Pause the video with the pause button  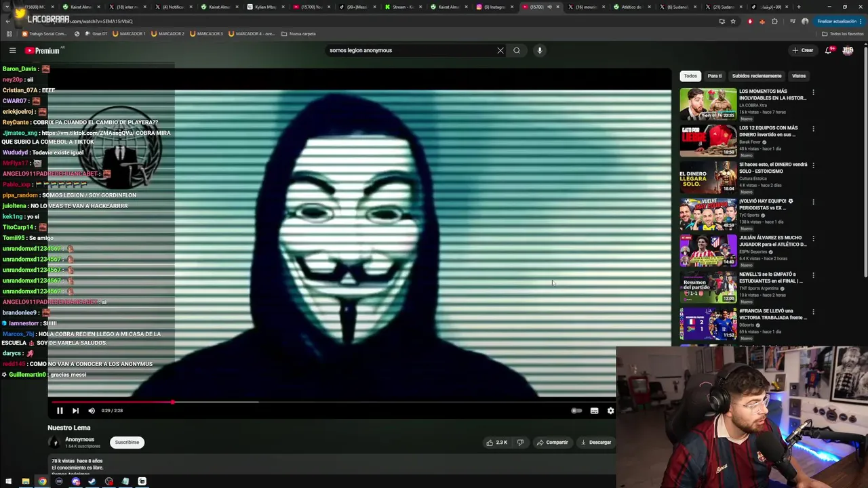(x=60, y=411)
